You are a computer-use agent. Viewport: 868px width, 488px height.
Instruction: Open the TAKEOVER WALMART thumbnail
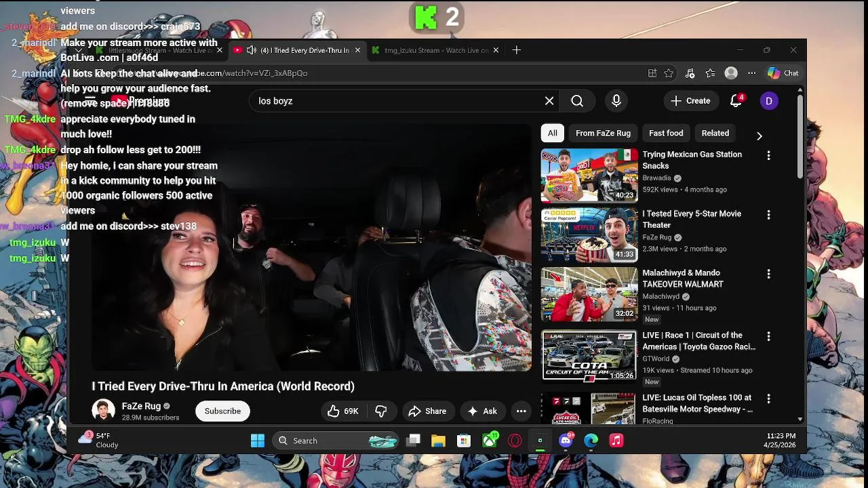tap(589, 294)
